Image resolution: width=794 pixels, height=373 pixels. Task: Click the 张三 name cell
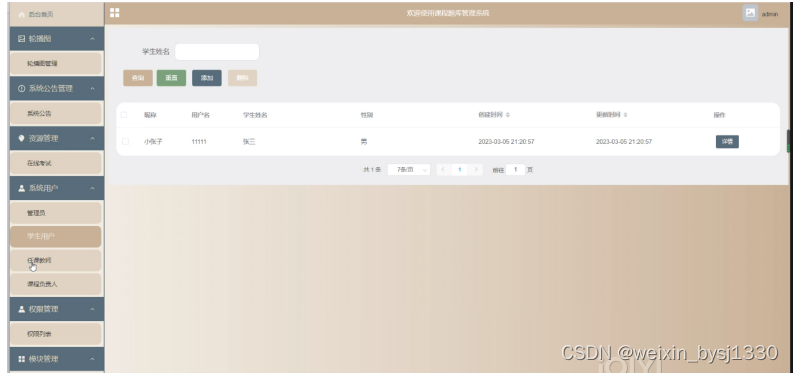pos(249,142)
